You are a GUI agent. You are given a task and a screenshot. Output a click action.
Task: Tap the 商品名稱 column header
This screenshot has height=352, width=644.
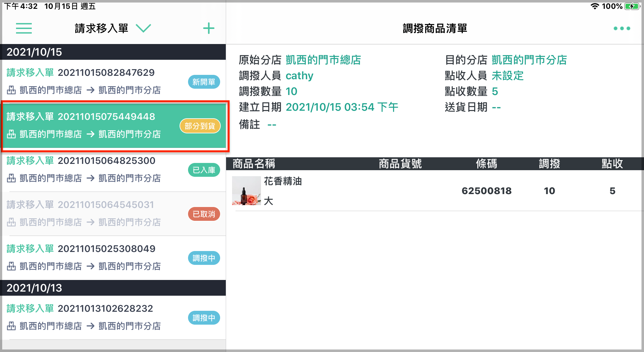[x=254, y=164]
